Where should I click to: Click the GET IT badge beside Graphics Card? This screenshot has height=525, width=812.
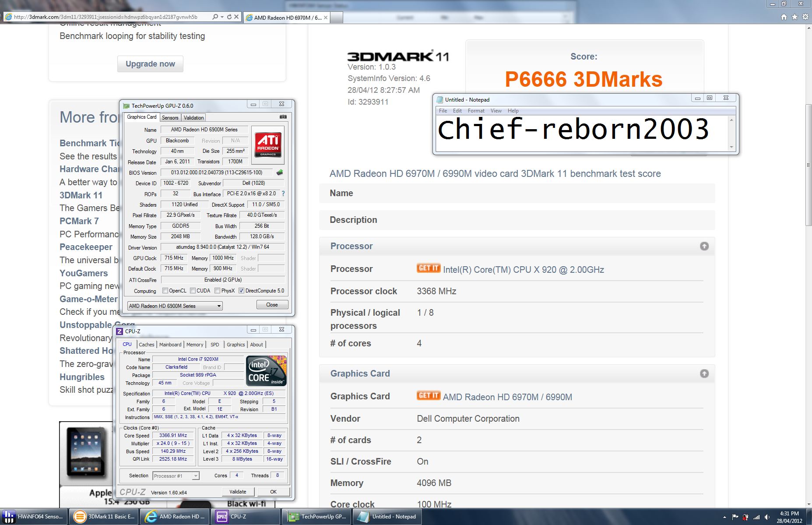tap(428, 396)
